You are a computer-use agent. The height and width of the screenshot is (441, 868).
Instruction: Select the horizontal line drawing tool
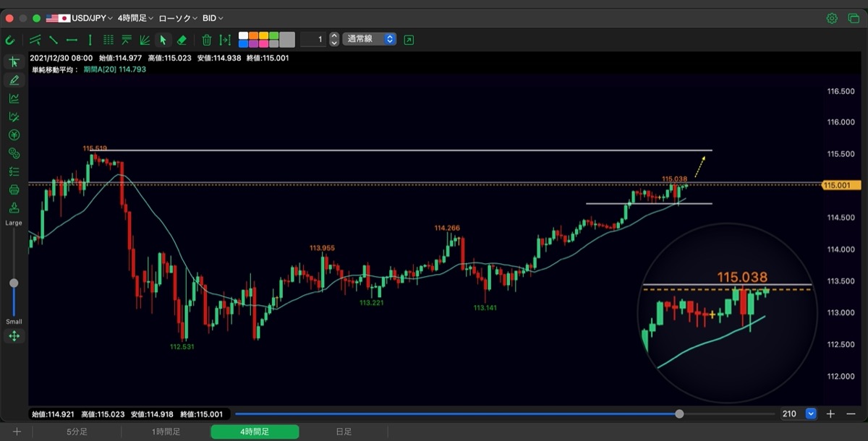tap(72, 40)
